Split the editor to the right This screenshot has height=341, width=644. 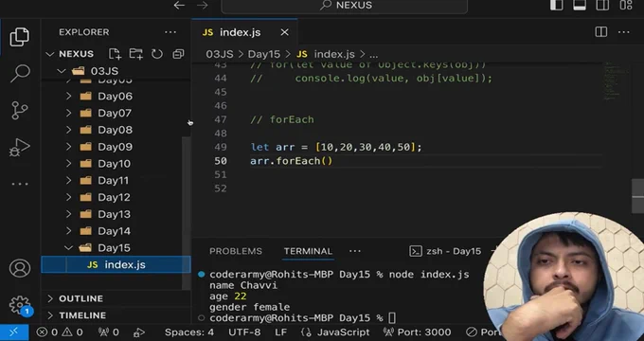600,32
